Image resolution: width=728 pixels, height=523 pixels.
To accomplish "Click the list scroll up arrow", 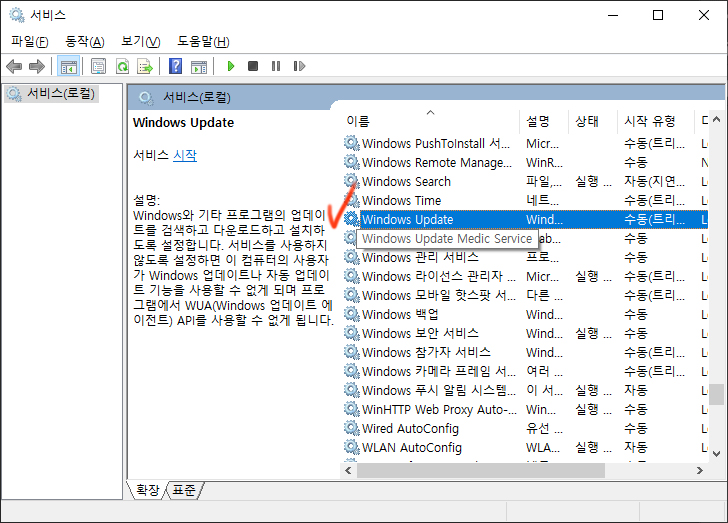I will 716,119.
